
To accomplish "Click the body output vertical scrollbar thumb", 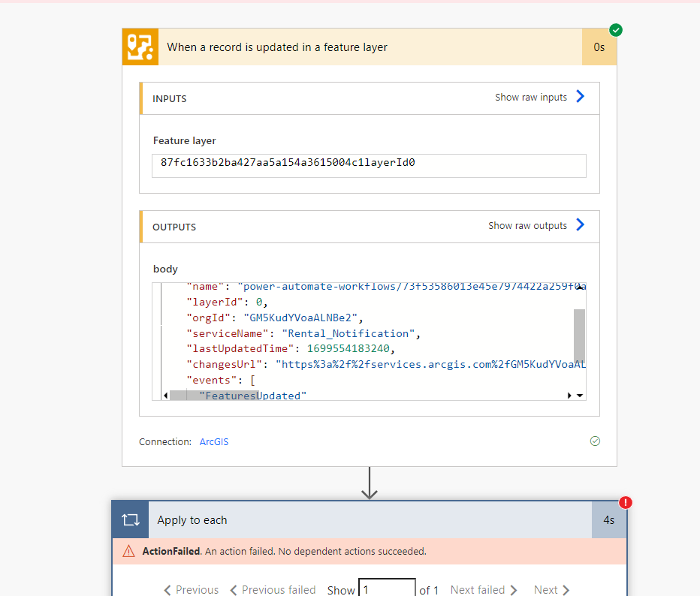I will pos(579,335).
